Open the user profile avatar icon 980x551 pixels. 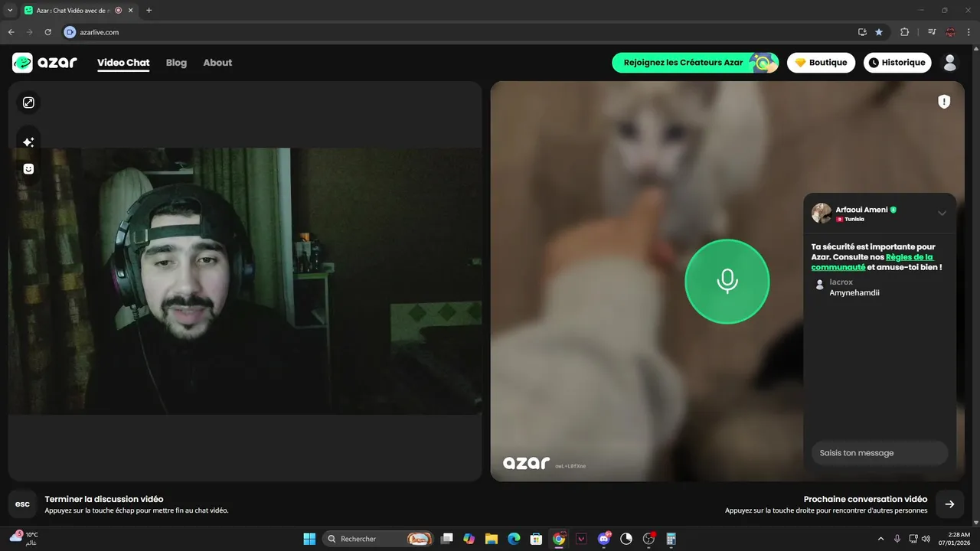coord(950,63)
